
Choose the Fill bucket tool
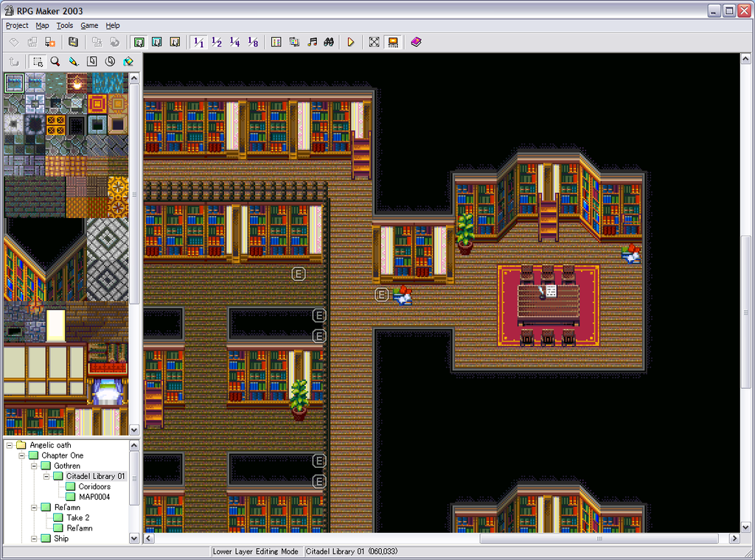tap(128, 62)
